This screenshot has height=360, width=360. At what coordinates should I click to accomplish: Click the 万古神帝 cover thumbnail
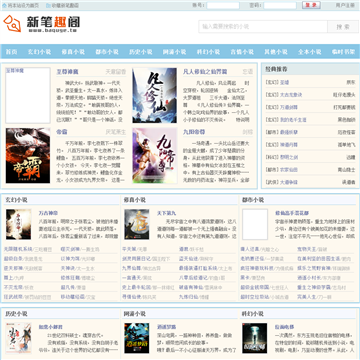point(18,224)
